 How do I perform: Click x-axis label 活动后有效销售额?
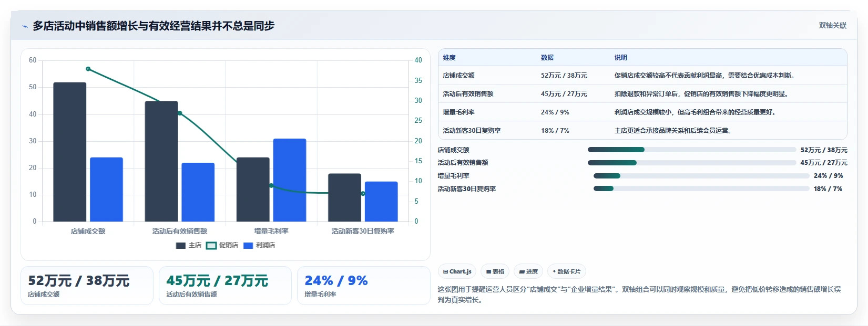pos(180,231)
